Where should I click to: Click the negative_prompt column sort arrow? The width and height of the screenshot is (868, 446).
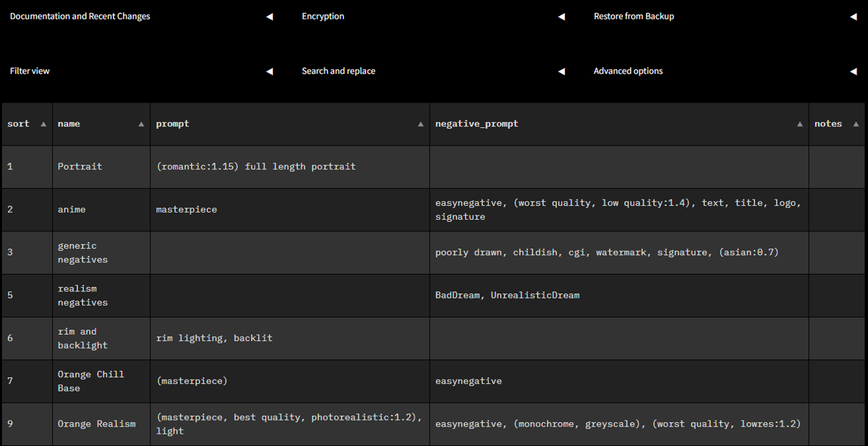799,124
